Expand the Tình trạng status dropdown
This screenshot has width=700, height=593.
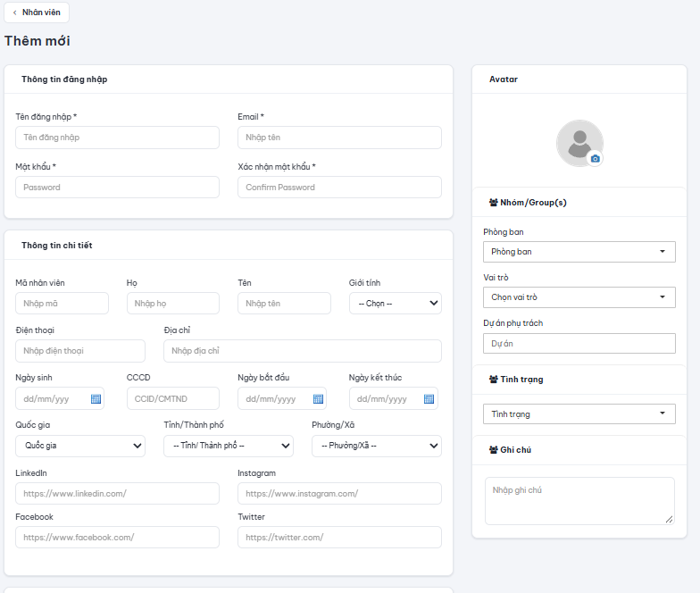[579, 414]
